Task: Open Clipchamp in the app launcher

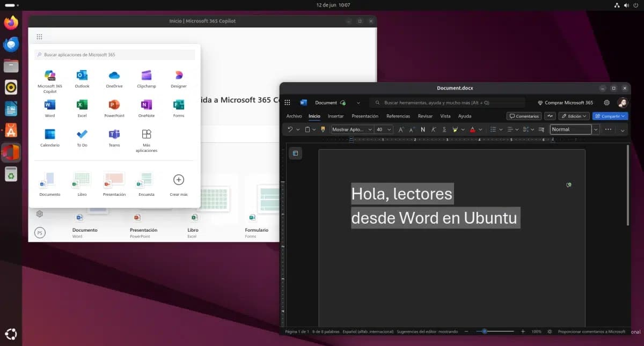Action: pos(147,78)
